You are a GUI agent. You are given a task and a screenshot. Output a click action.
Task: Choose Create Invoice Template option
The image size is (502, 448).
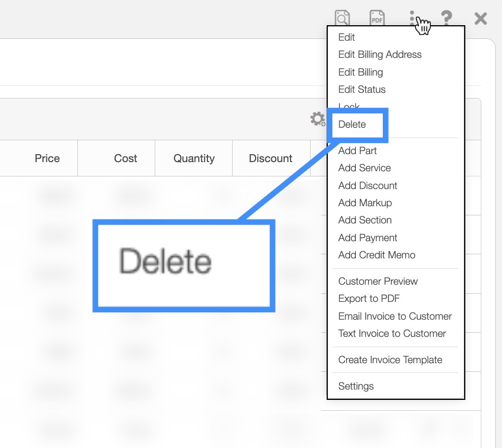390,360
